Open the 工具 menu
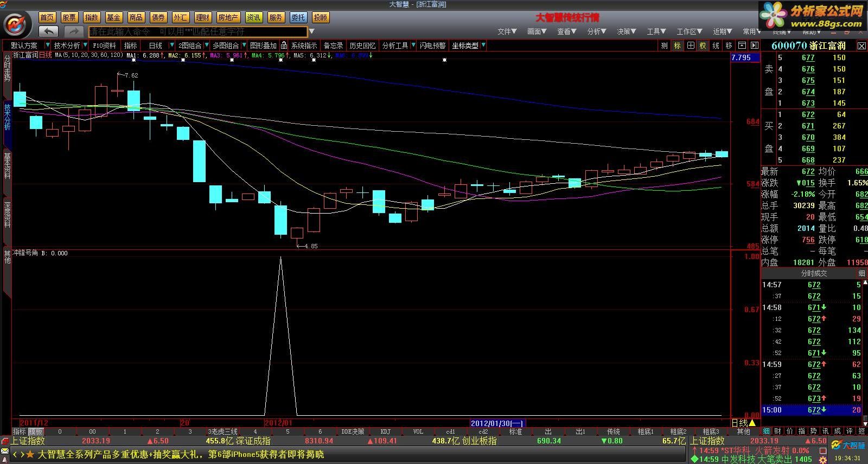The height and width of the screenshot is (464, 868). (656, 31)
